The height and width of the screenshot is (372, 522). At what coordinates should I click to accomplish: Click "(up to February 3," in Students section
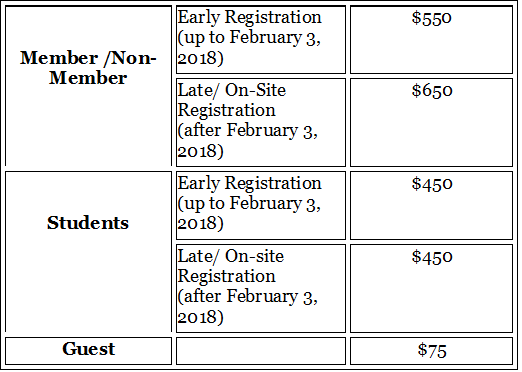(x=249, y=203)
